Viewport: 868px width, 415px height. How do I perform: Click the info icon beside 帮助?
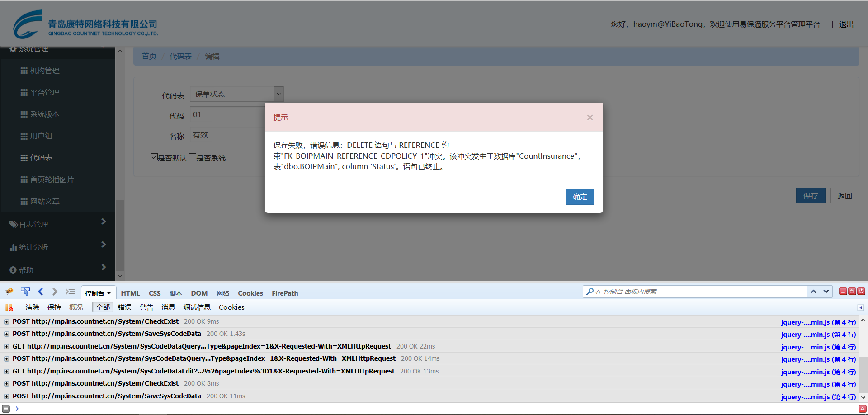(13, 270)
